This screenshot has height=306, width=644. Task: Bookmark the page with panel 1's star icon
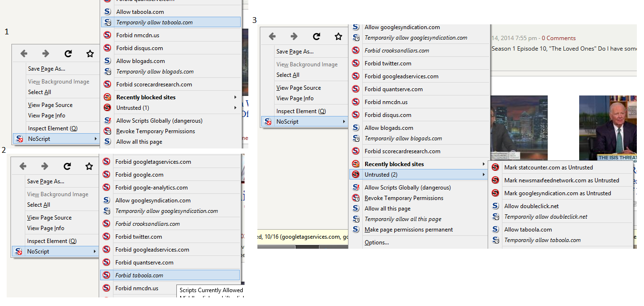point(90,54)
